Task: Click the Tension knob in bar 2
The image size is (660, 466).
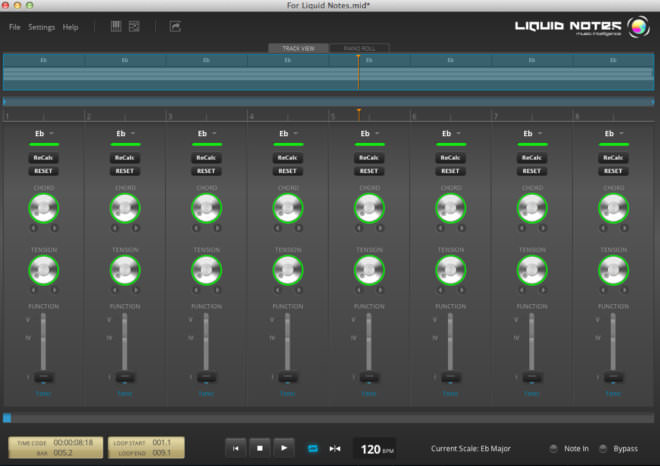Action: pos(125,270)
